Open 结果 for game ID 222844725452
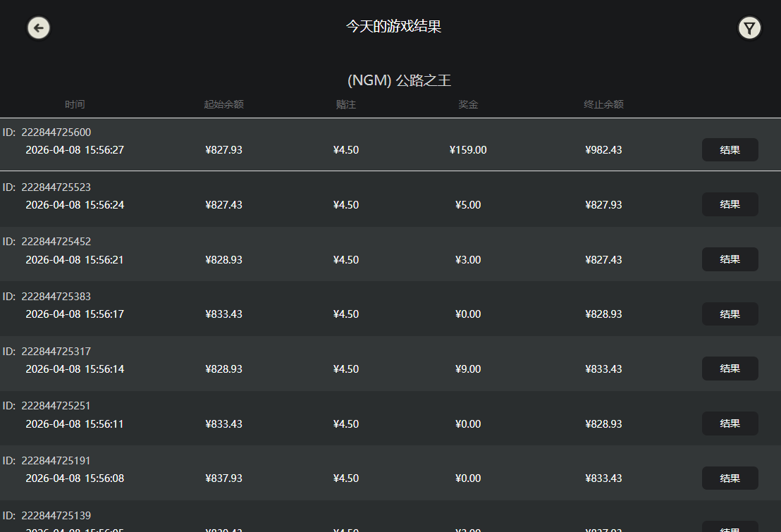This screenshot has width=781, height=532. [730, 259]
